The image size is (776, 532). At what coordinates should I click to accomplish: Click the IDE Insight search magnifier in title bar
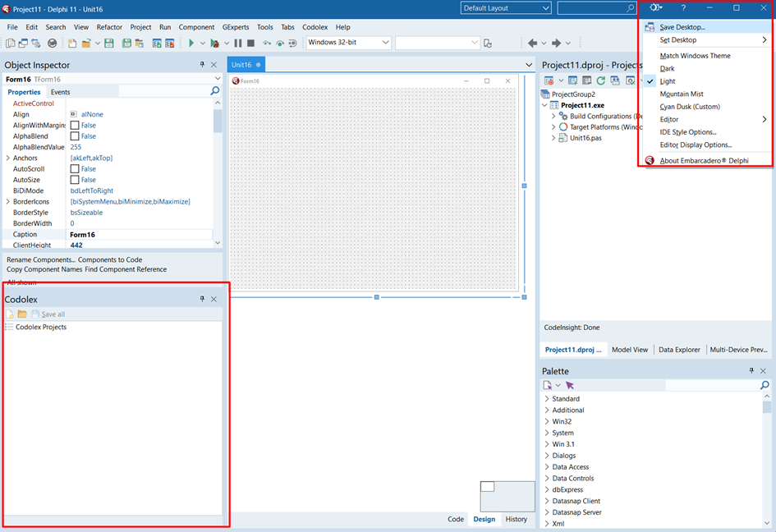(x=631, y=8)
